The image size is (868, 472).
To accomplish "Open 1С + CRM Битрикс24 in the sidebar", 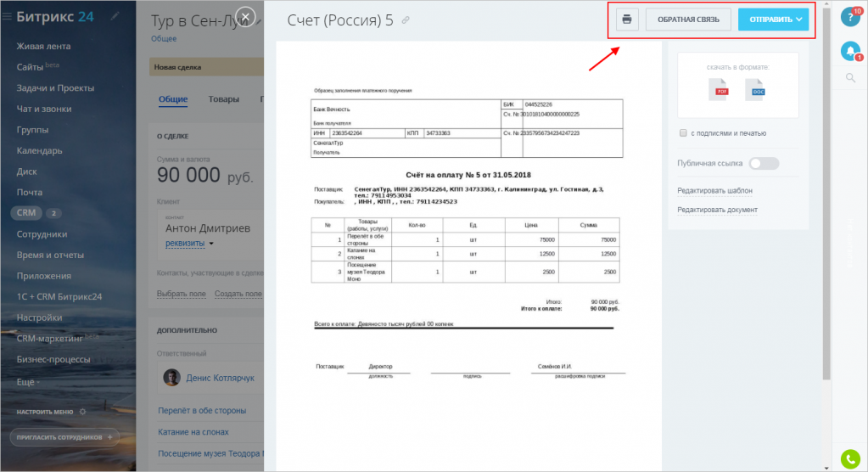I will [59, 297].
